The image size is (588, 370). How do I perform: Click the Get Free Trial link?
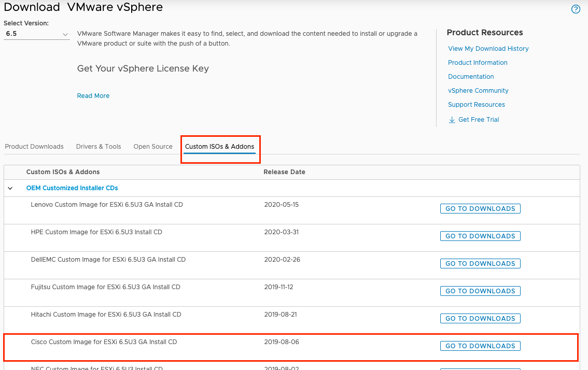pyautogui.click(x=479, y=120)
